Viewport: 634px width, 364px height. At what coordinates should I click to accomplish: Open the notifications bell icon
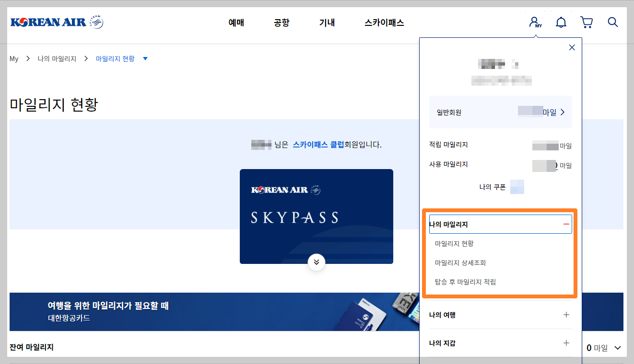561,22
